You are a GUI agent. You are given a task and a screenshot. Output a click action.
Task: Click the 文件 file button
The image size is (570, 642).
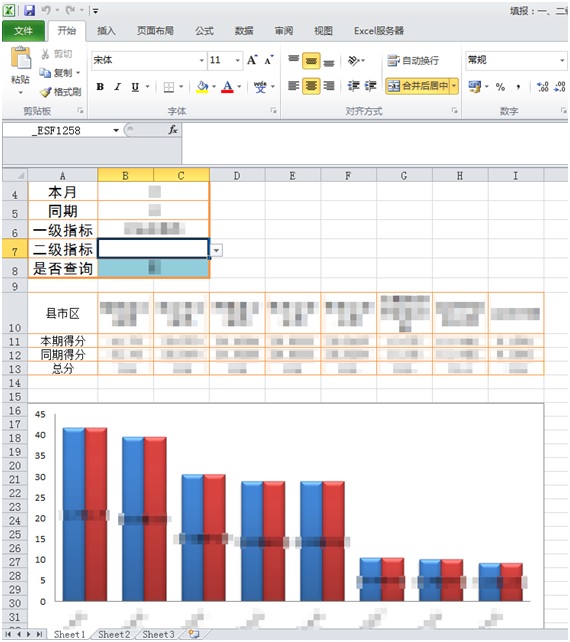pyautogui.click(x=23, y=31)
